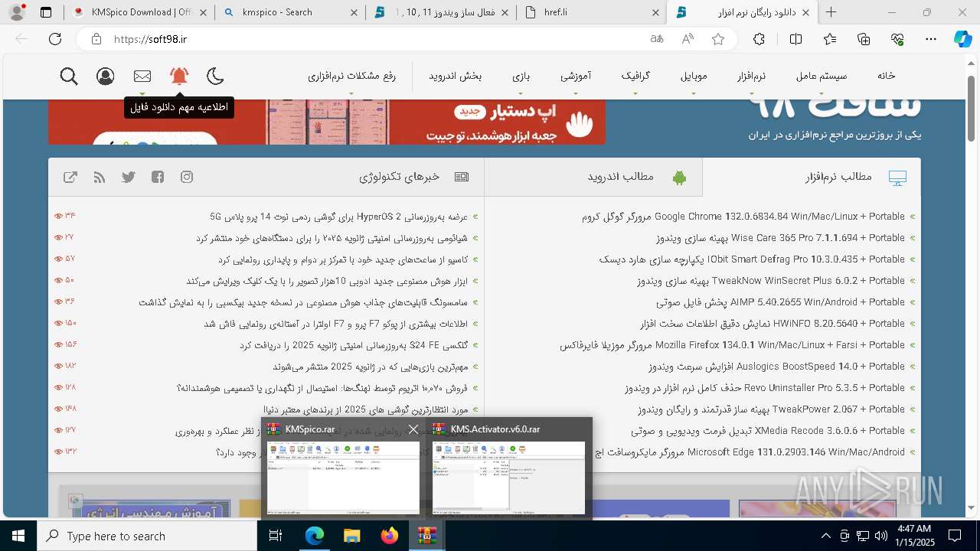Open HWiNFO 8.20.5640 Portable link

(x=772, y=324)
